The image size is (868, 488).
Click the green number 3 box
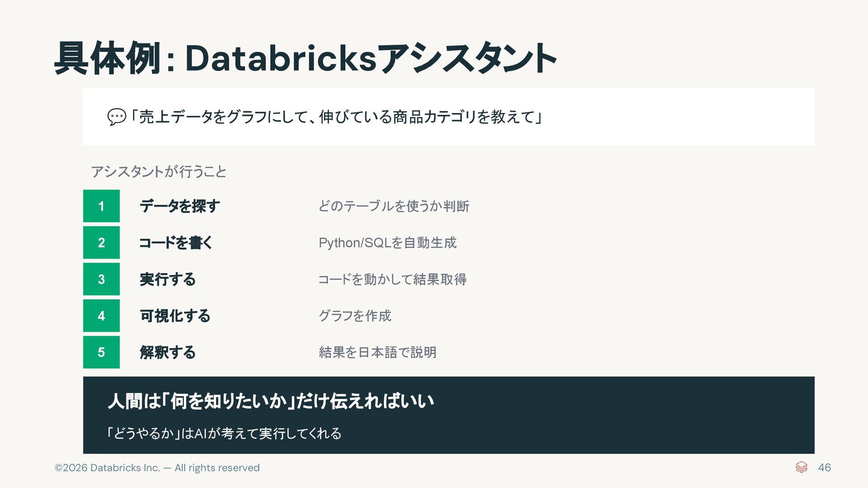(101, 279)
